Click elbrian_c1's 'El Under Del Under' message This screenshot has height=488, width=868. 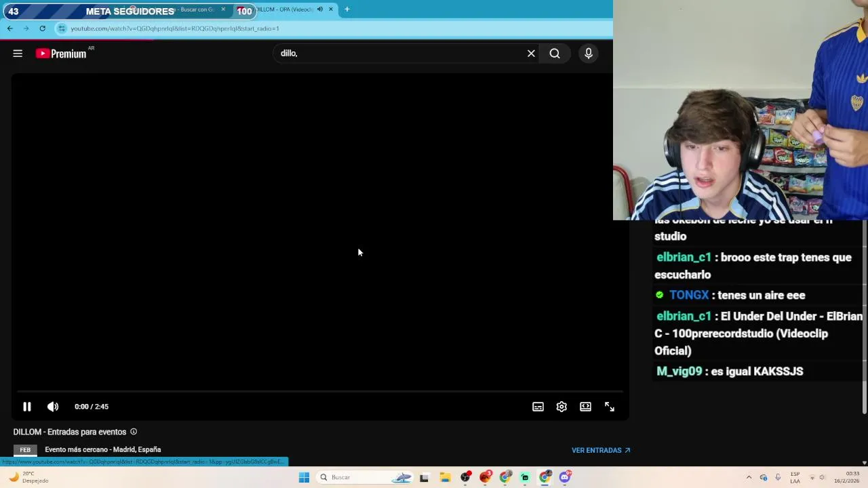[758, 333]
